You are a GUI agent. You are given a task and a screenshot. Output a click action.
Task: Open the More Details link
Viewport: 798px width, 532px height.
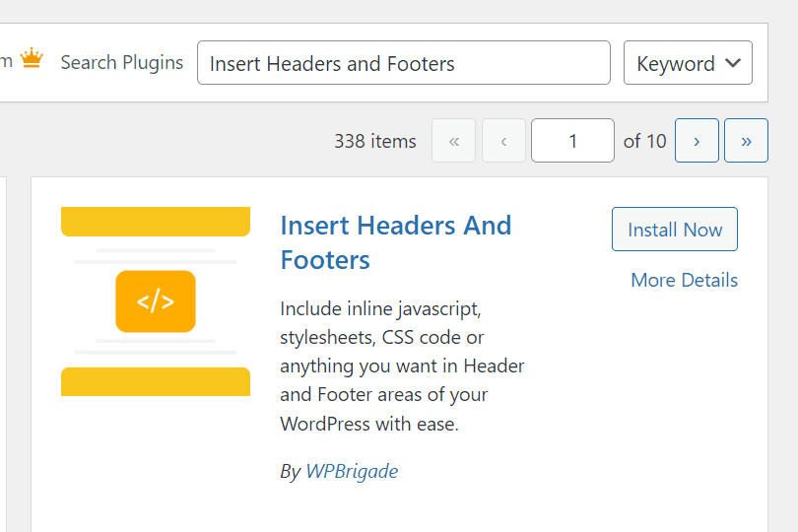click(684, 280)
